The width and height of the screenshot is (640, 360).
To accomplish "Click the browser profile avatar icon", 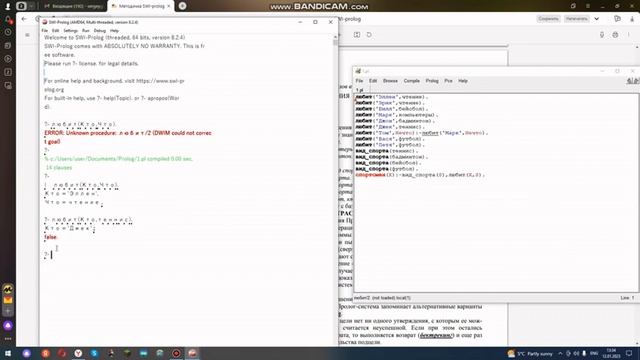I will pos(8,6).
